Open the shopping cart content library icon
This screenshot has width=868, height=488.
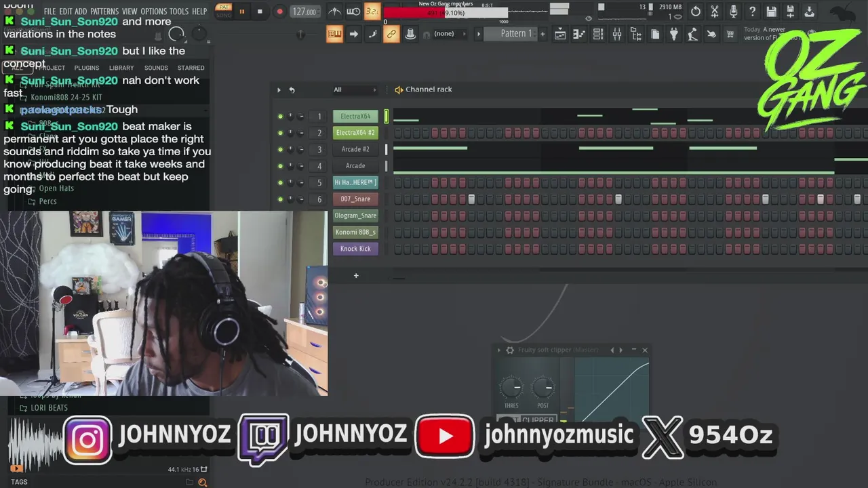[730, 34]
